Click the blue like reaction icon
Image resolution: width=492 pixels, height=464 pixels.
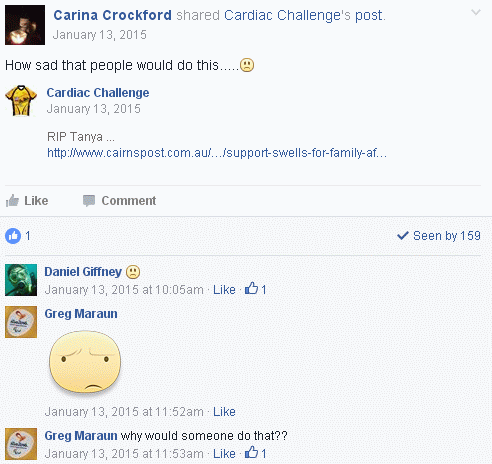pyautogui.click(x=13, y=236)
